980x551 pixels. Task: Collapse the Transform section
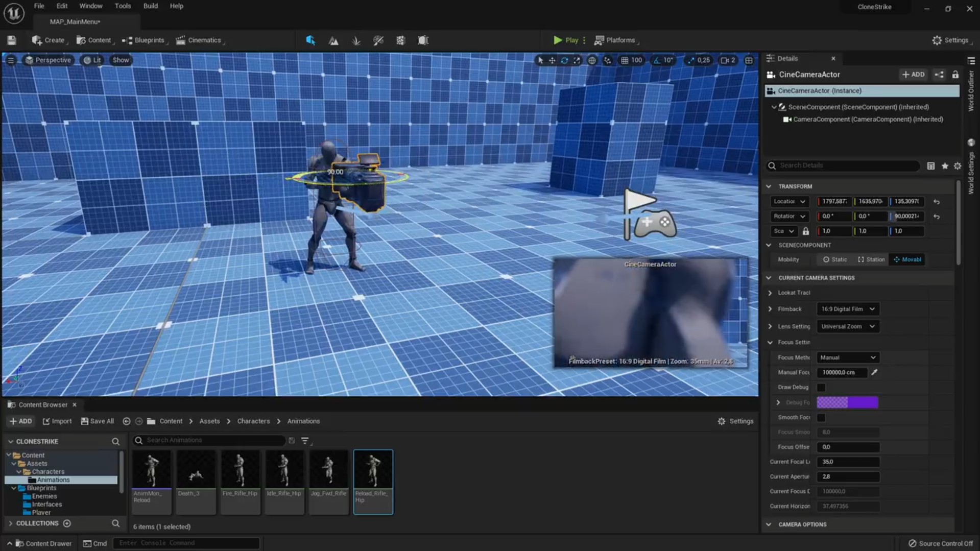pyautogui.click(x=769, y=186)
